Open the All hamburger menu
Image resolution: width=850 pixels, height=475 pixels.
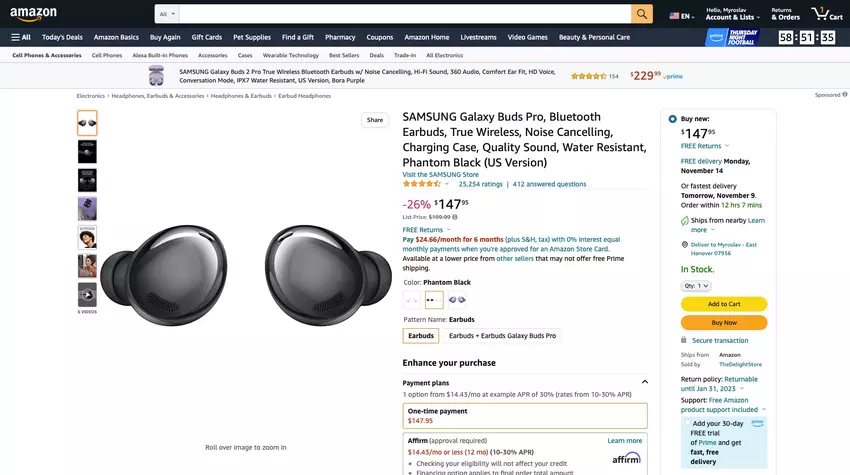pos(21,37)
